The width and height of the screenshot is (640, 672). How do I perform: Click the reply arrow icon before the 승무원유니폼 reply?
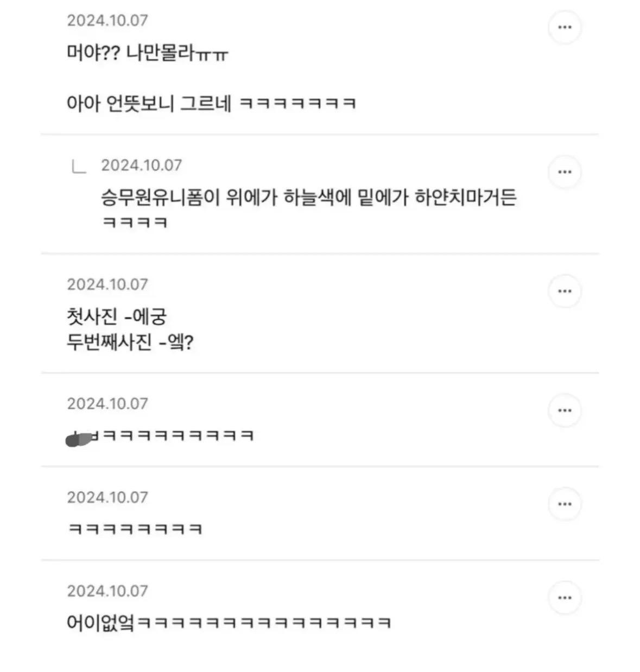pos(79,167)
